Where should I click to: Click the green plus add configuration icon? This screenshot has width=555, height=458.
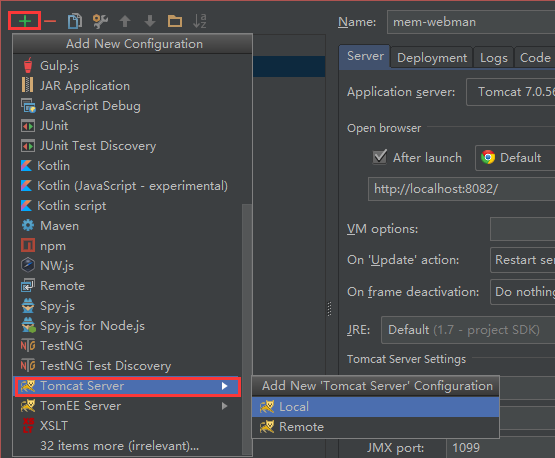click(x=25, y=21)
